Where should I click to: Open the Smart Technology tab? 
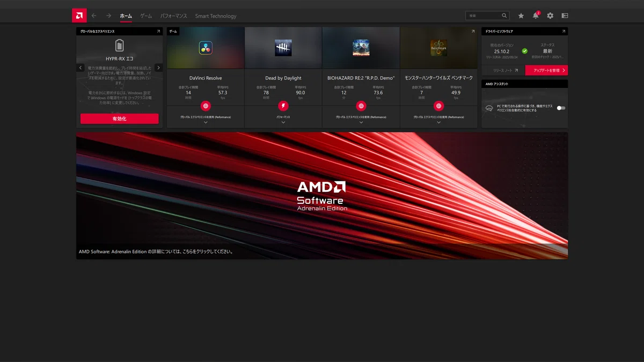tap(216, 16)
